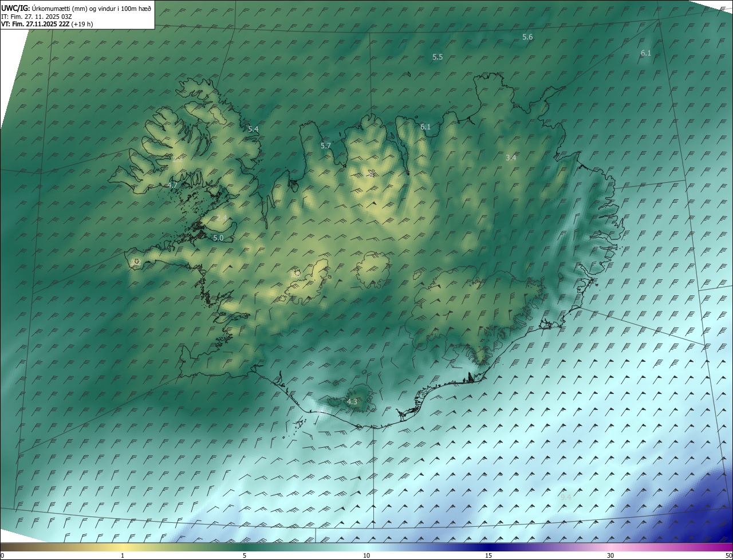Select the color scale tick labeled 5
The width and height of the screenshot is (733, 560).
click(245, 555)
